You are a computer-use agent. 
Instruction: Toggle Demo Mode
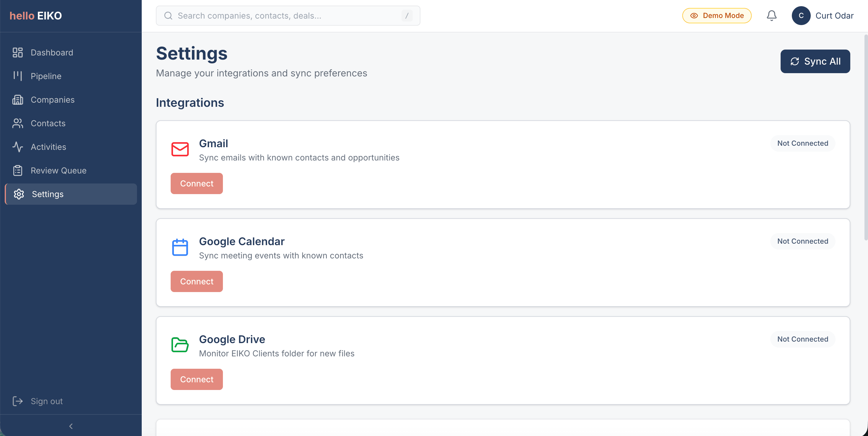pos(717,16)
